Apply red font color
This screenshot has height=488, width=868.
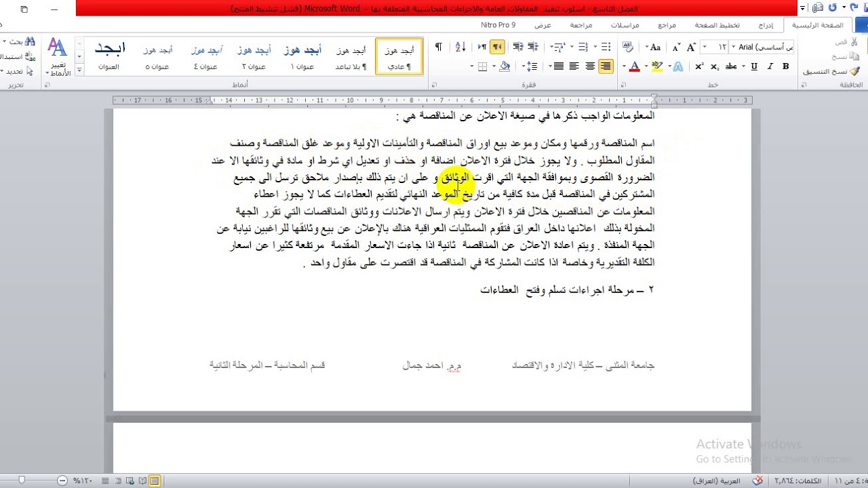pyautogui.click(x=634, y=66)
